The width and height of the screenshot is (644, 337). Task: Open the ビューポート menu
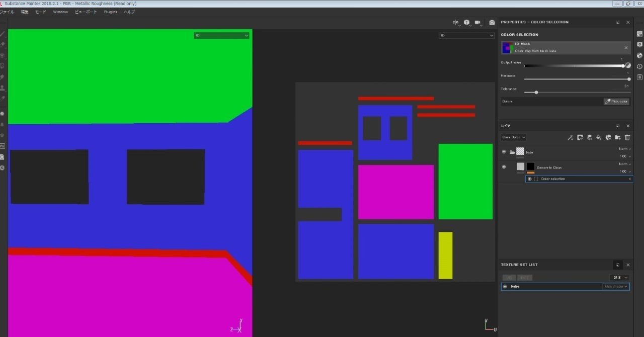(x=86, y=12)
